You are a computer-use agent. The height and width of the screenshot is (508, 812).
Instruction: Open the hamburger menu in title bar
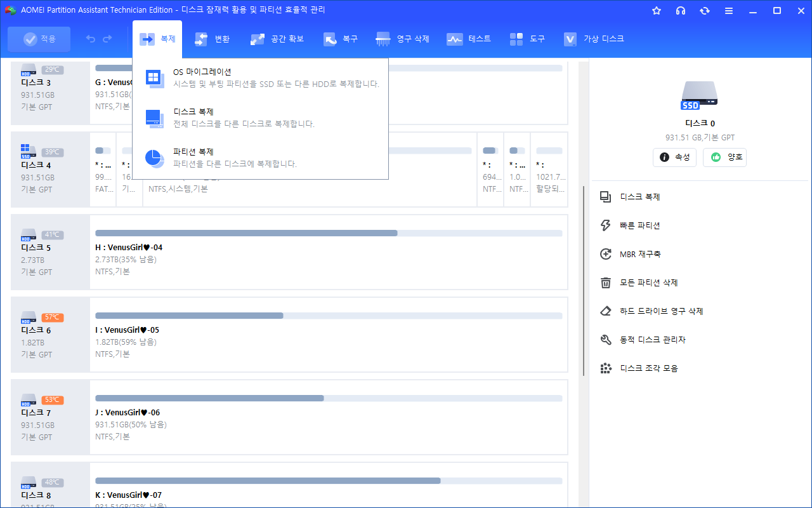pyautogui.click(x=729, y=11)
